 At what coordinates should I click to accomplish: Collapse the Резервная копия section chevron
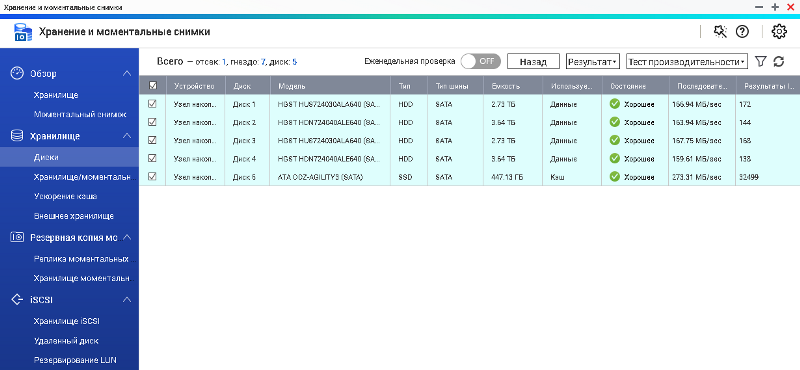pyautogui.click(x=127, y=237)
